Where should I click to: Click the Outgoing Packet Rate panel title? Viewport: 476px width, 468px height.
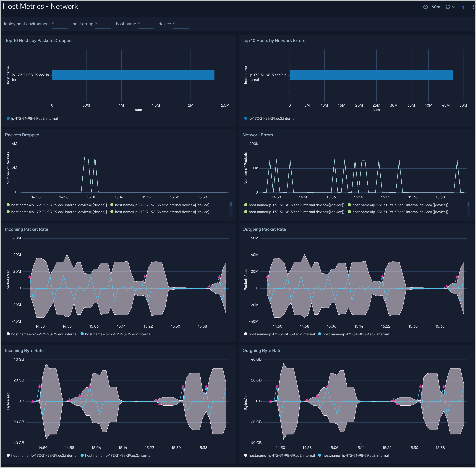coord(264,229)
